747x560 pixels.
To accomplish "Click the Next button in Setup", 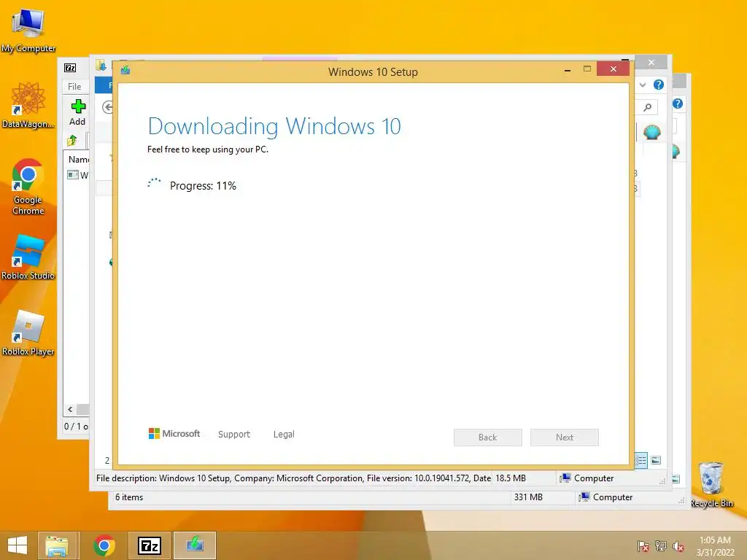I will pyautogui.click(x=565, y=437).
